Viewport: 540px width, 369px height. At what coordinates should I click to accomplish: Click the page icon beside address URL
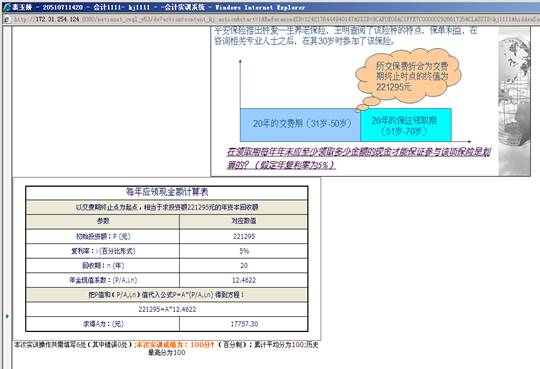[x=6, y=19]
